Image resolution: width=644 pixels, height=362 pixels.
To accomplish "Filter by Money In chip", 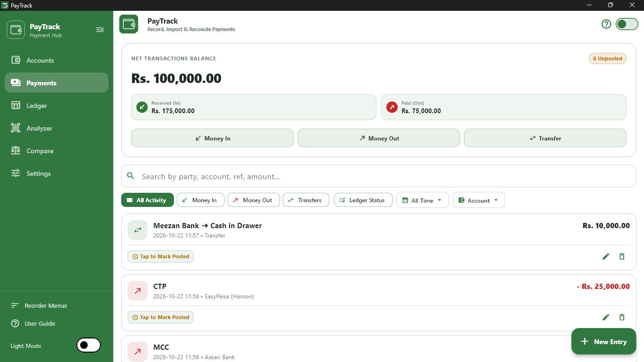I will coord(200,200).
